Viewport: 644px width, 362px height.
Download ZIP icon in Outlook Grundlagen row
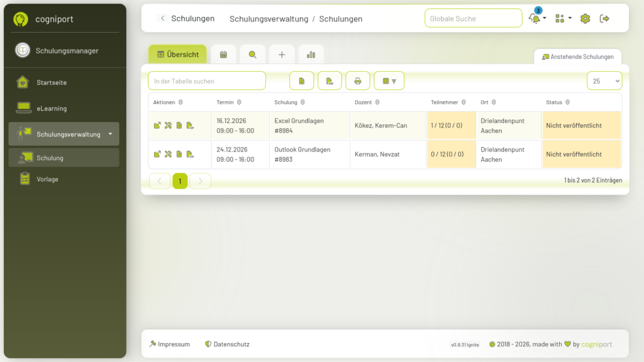(x=190, y=154)
